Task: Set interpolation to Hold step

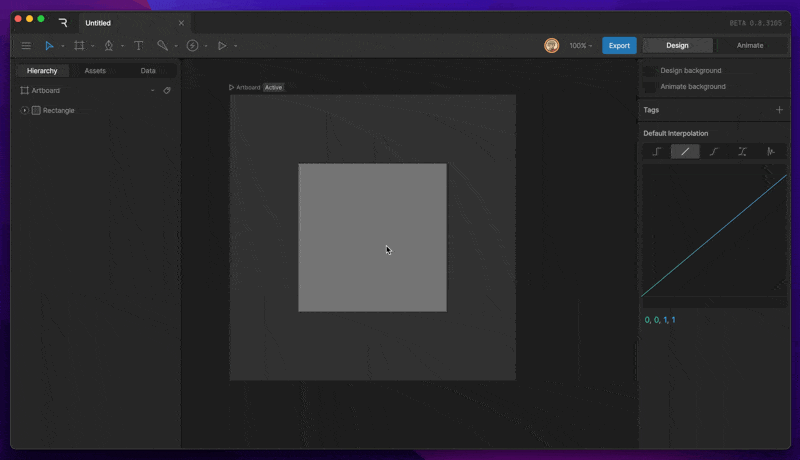Action: pos(657,151)
